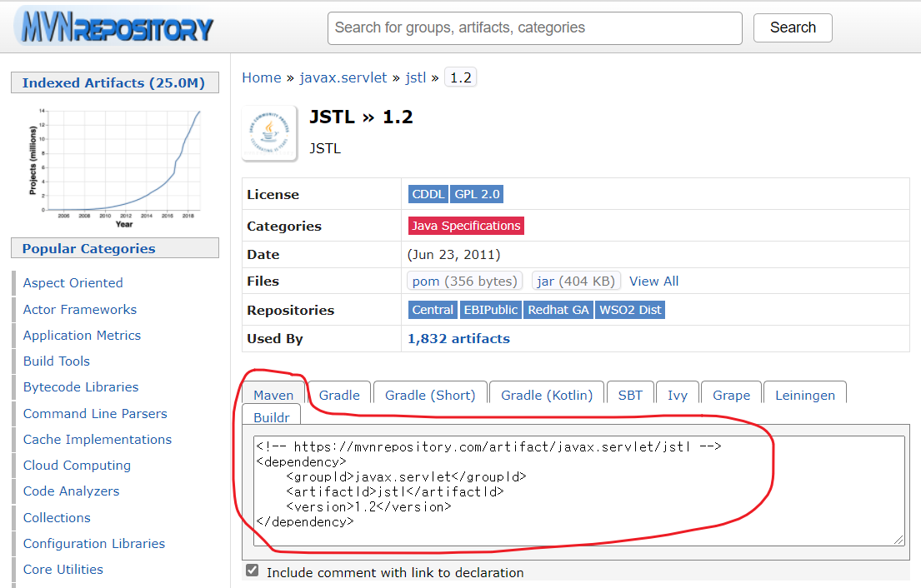Viewport: 921px width, 588px height.
Task: Click the Search button
Action: click(793, 27)
